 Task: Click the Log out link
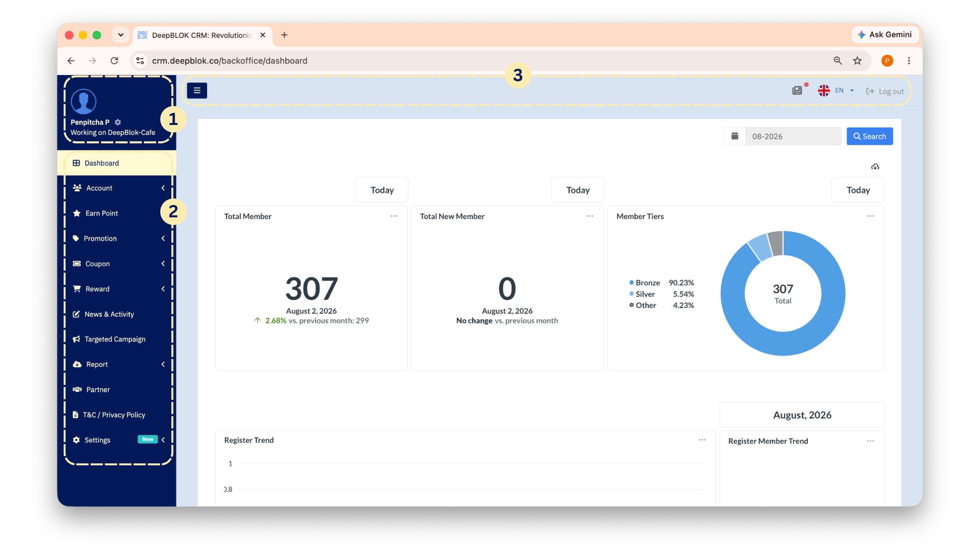click(x=885, y=91)
